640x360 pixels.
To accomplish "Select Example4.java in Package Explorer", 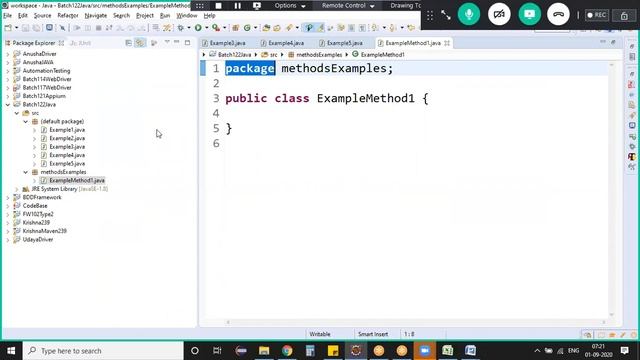I will (67, 155).
